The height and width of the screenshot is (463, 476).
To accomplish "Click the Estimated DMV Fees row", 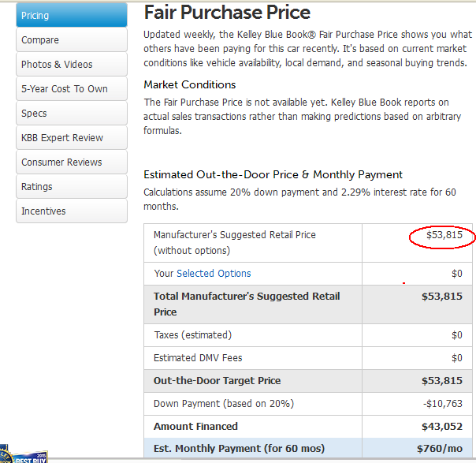I will point(308,358).
